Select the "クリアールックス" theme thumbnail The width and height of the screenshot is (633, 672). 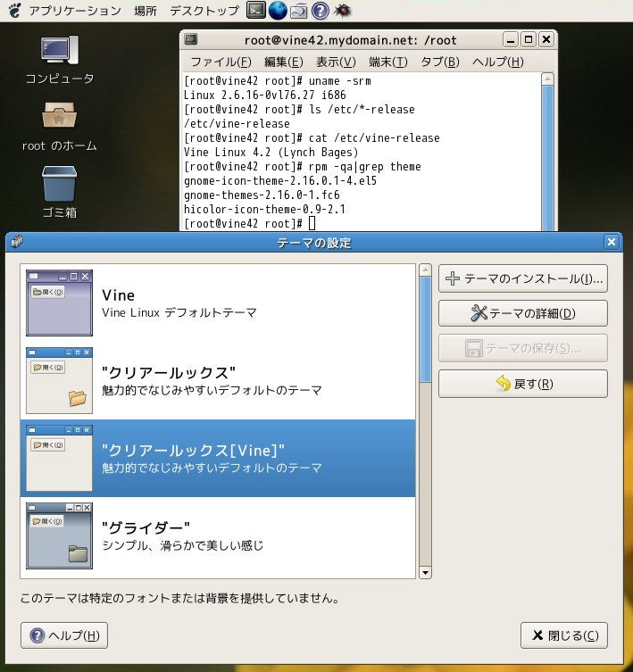(x=59, y=380)
